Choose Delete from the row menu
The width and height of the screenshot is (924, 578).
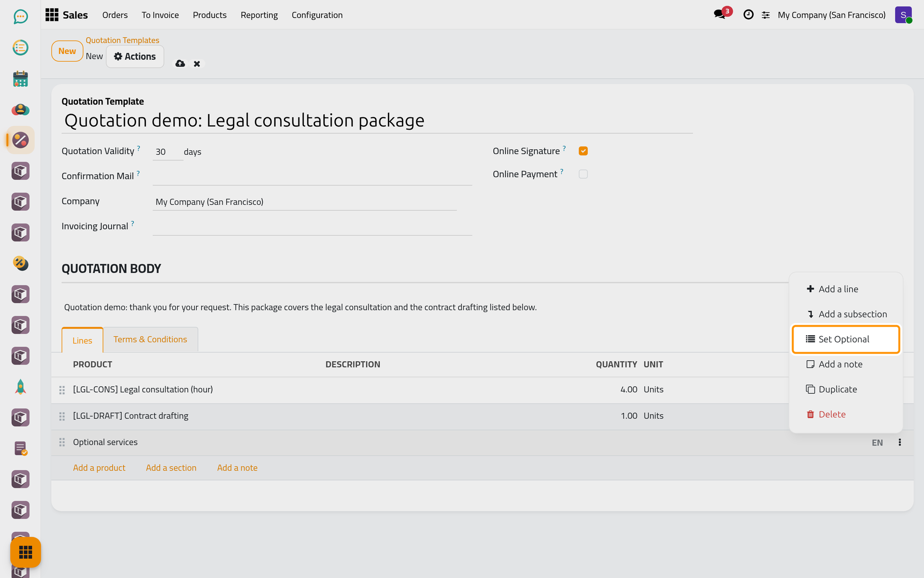click(x=846, y=414)
